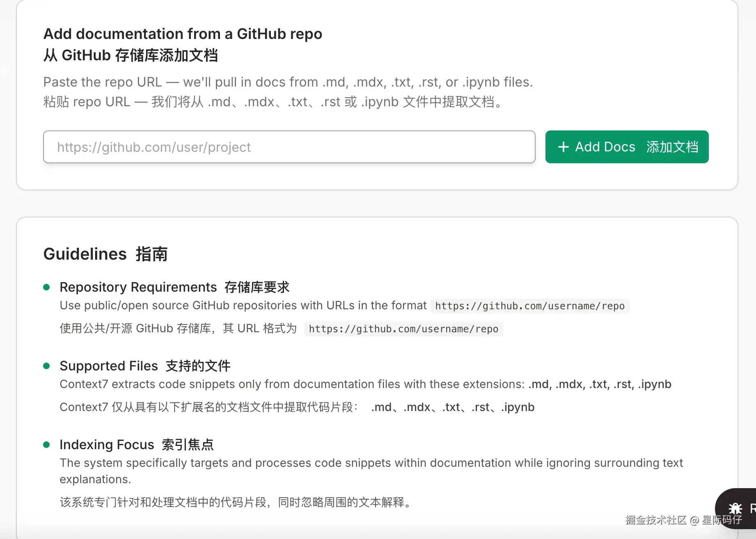Click the line starting 'Context7 extracts code snippets'
756x539 pixels.
(x=365, y=384)
